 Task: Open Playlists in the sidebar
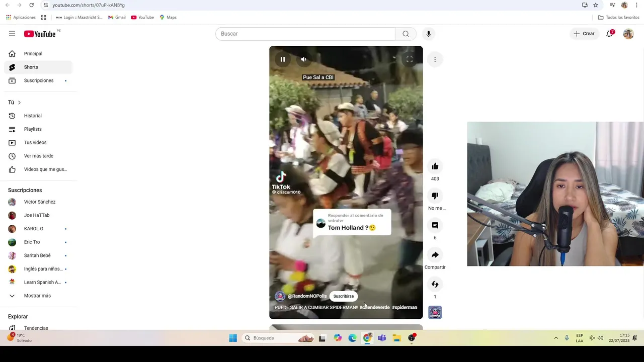point(38,129)
